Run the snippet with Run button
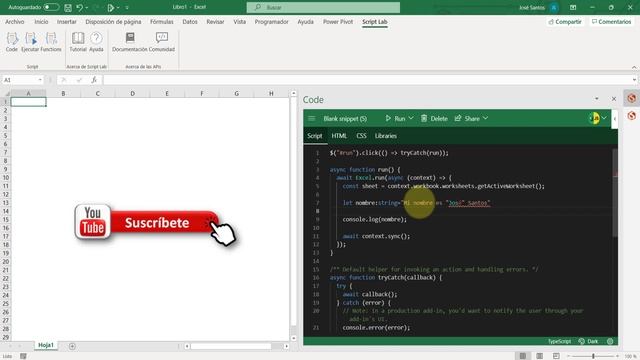The image size is (640, 360). (396, 118)
